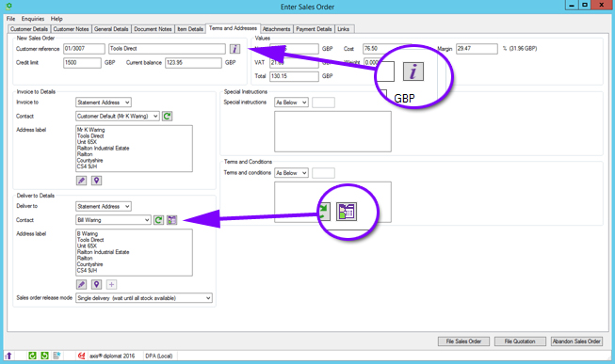Click inside the Special instructions text box
The image size is (615, 364).
(332, 132)
